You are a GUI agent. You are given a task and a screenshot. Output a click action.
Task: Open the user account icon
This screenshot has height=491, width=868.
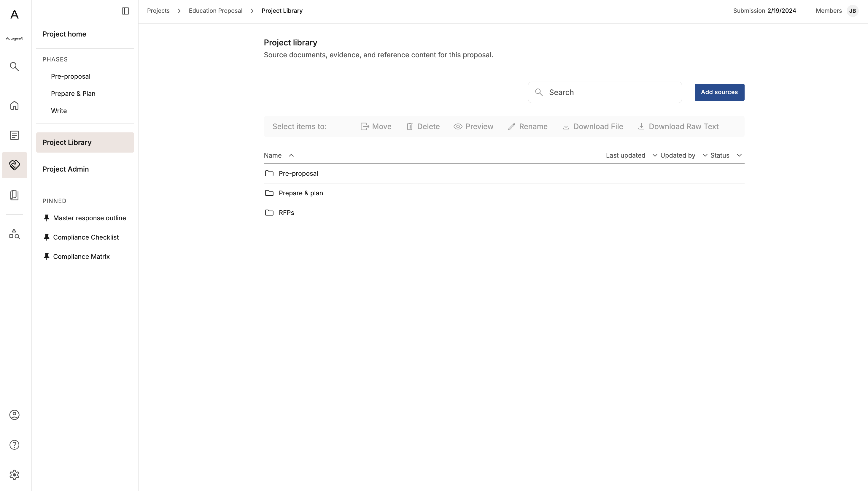14,415
